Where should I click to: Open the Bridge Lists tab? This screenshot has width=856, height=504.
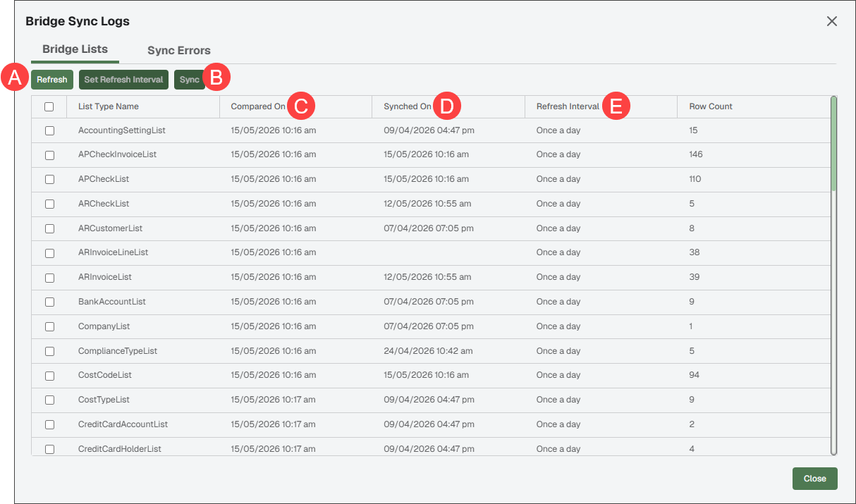75,49
